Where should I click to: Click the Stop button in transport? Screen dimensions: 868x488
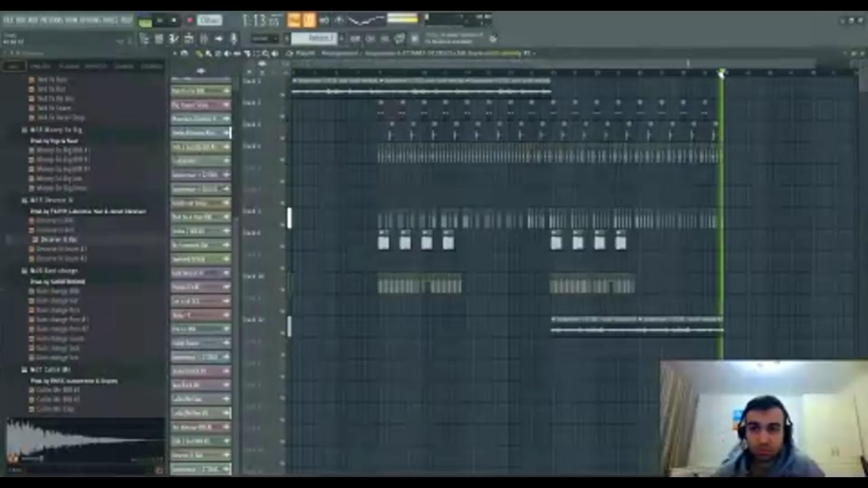coord(174,21)
